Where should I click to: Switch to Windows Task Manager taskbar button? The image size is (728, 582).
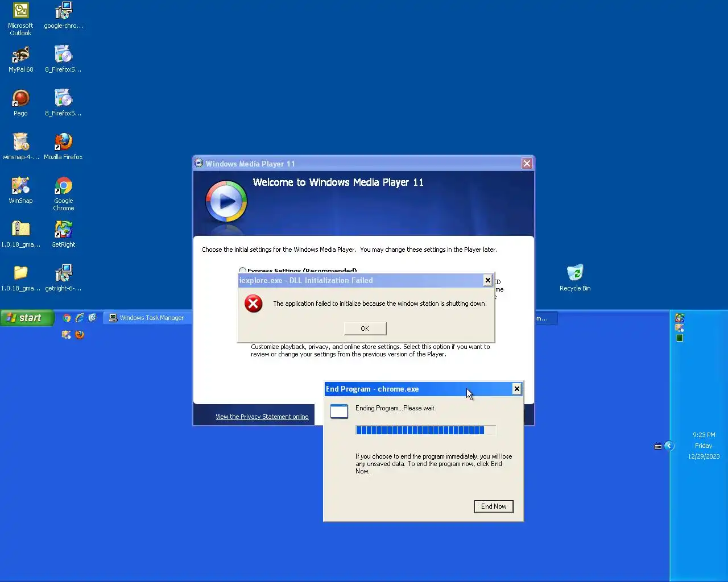click(x=148, y=318)
